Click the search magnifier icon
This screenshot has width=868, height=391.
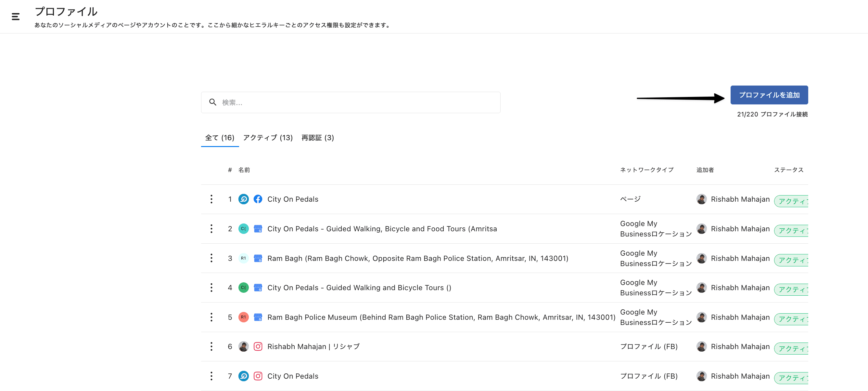[213, 102]
